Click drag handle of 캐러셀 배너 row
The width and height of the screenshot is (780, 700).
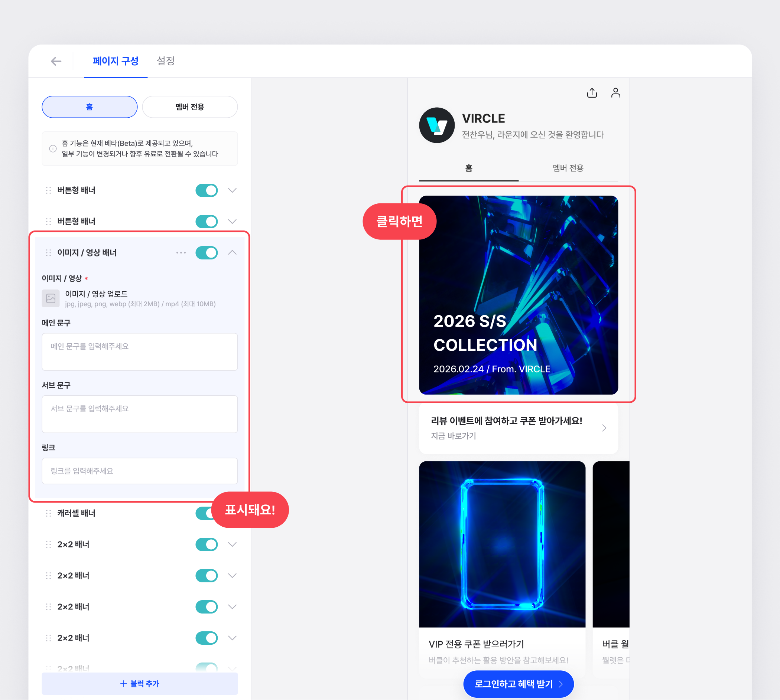pos(49,513)
